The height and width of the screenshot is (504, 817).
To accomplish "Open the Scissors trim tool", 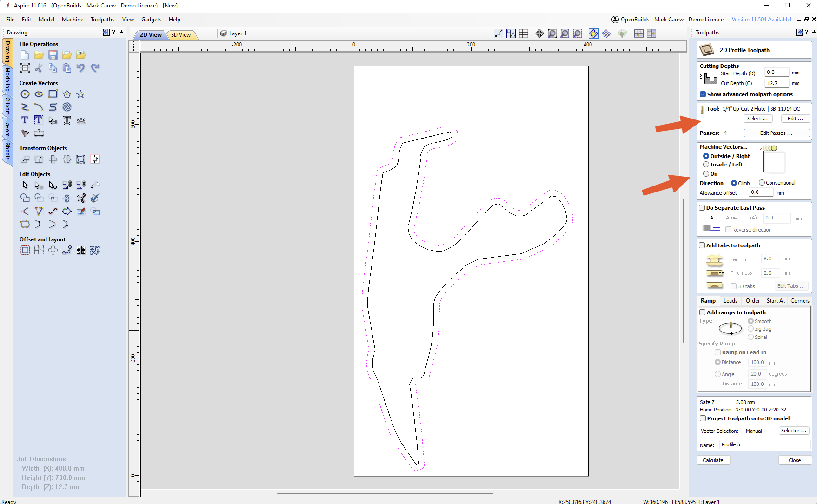I will [81, 198].
